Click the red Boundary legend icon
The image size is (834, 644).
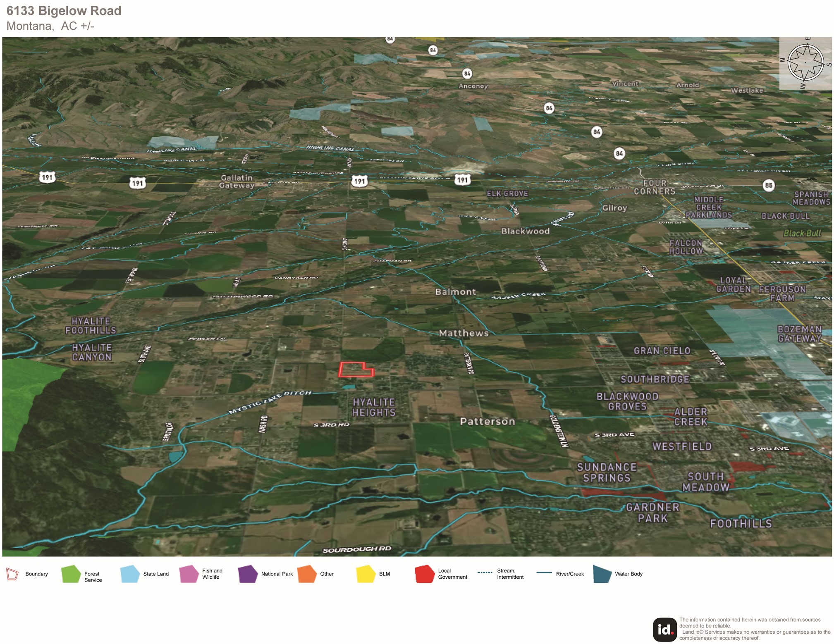coord(12,574)
